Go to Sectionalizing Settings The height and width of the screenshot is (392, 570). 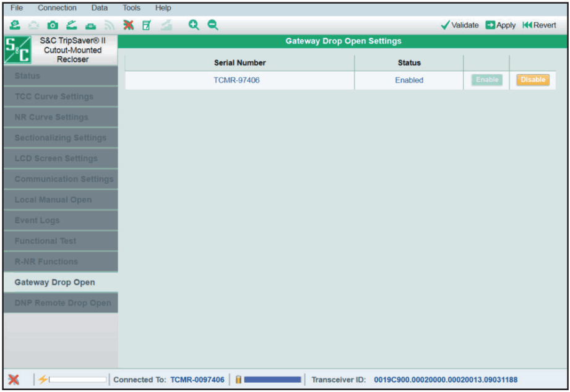coord(61,138)
